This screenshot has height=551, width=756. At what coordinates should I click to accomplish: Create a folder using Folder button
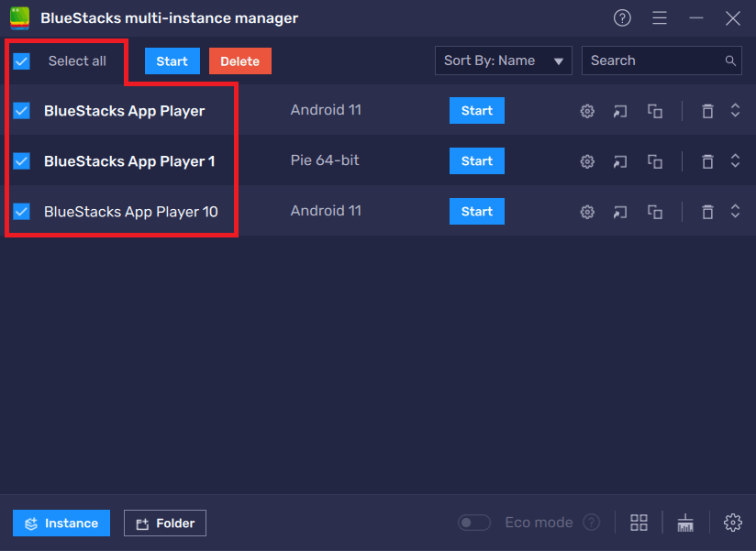pyautogui.click(x=164, y=522)
